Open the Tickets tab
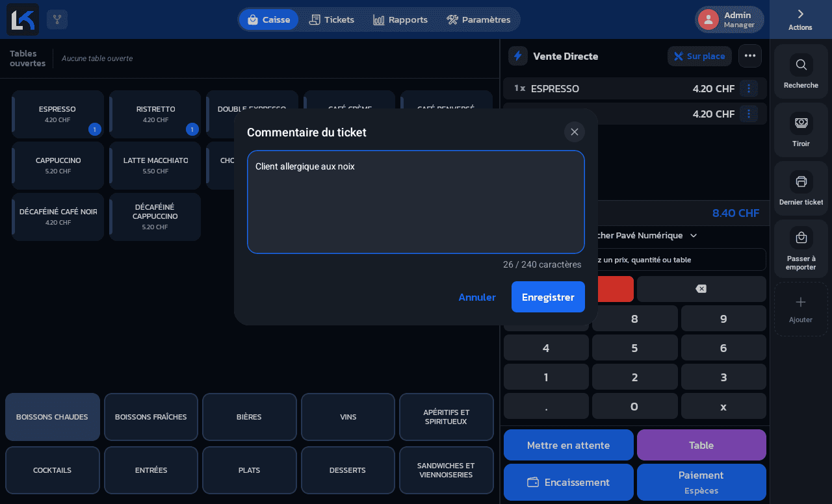Image resolution: width=832 pixels, height=504 pixels. coord(331,19)
